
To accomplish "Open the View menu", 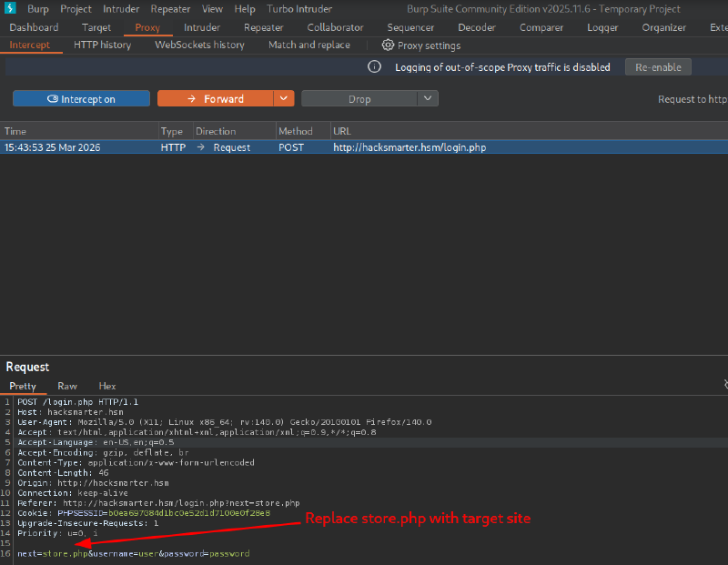I will (x=212, y=9).
